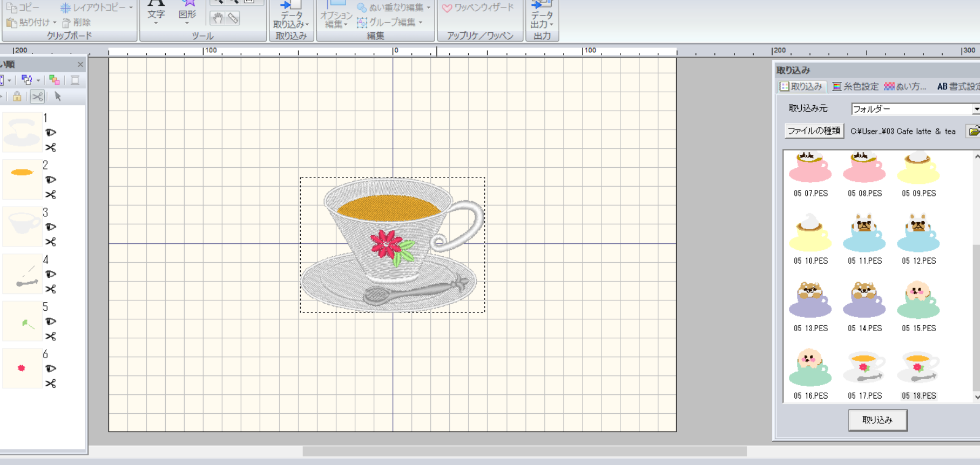Select the orange tea thumbnail of sewing item 2
The width and height of the screenshot is (980, 465).
point(22,179)
